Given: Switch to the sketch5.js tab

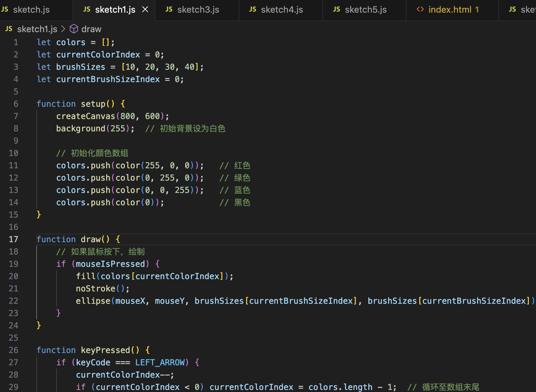Looking at the screenshot, I should pyautogui.click(x=365, y=10).
